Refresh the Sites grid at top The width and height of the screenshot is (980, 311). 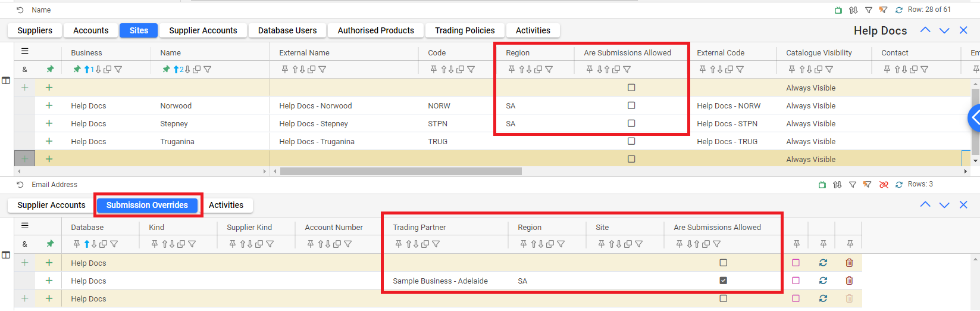(x=898, y=10)
